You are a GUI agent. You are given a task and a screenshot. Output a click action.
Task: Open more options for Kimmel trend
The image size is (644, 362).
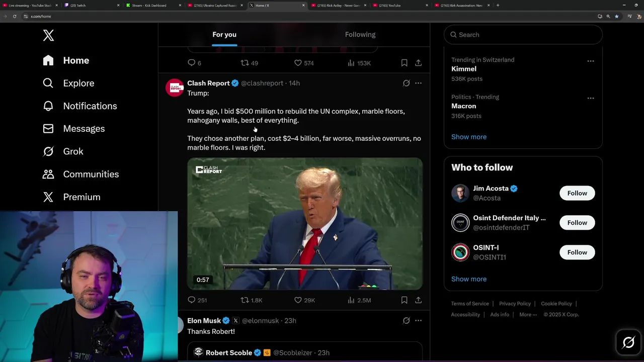[591, 61]
